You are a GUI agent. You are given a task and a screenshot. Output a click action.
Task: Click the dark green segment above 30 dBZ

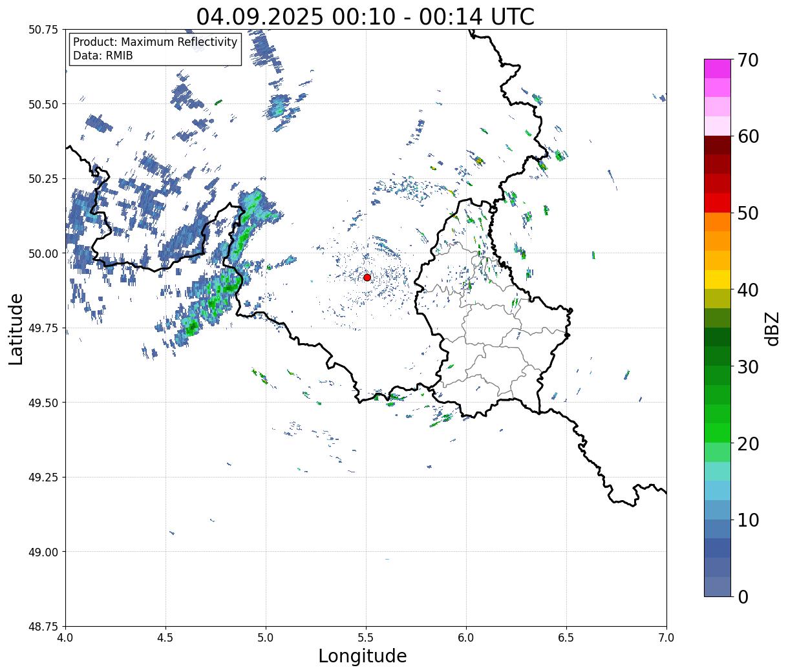click(718, 356)
